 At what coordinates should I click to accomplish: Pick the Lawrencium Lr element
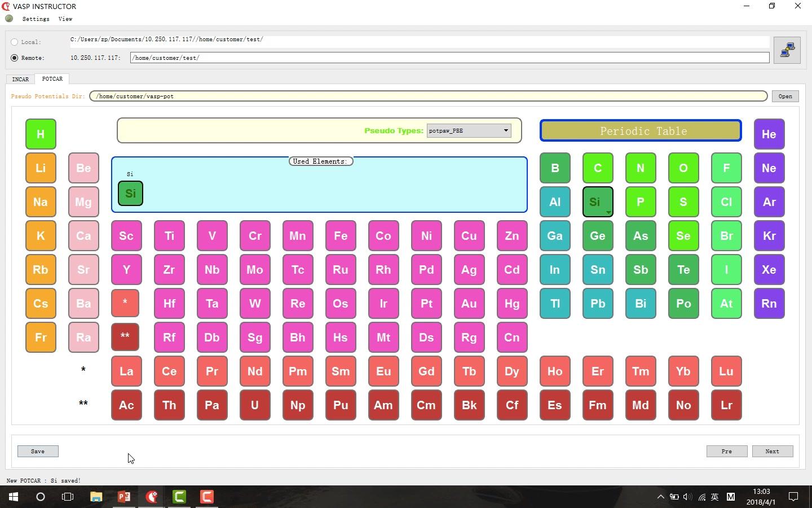click(x=726, y=405)
